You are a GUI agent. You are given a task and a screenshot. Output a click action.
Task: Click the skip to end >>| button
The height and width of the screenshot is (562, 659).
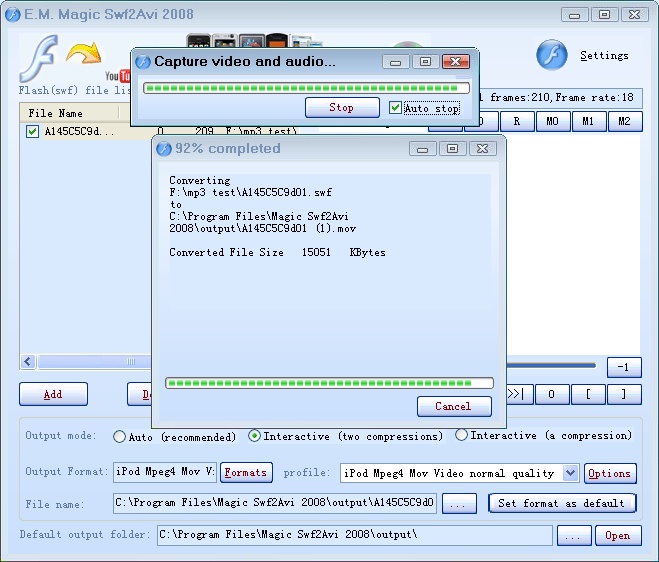tap(520, 394)
